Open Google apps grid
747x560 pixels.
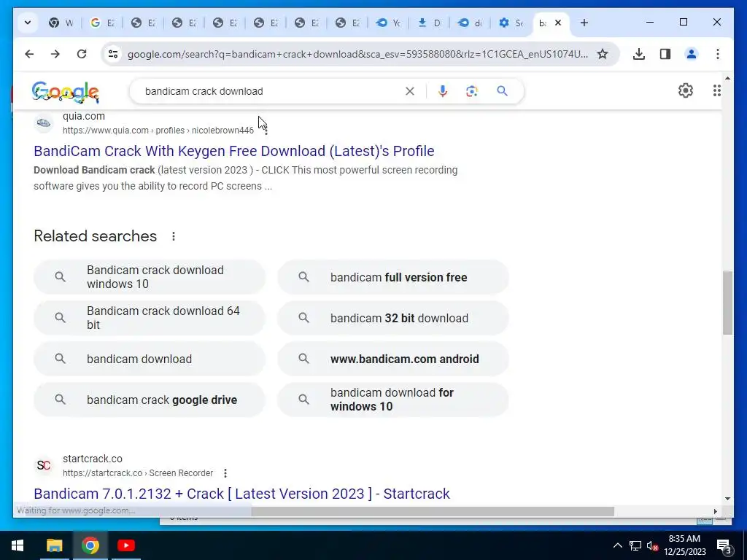click(716, 90)
